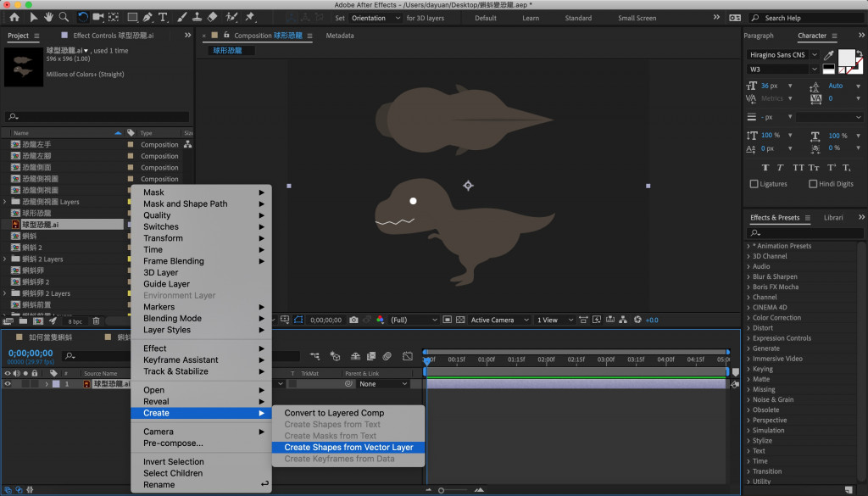Select the Zoom magnifier tool
Screen dimensions: 868x496
[x=65, y=17]
